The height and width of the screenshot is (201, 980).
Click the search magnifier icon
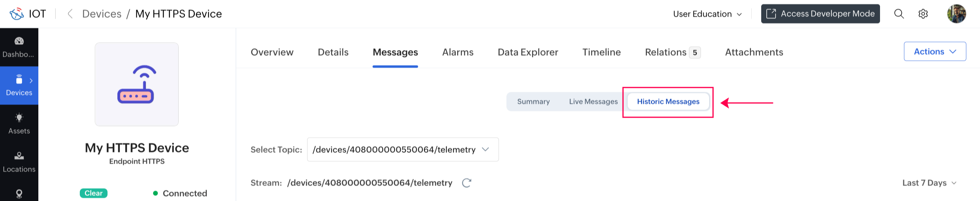pos(899,14)
